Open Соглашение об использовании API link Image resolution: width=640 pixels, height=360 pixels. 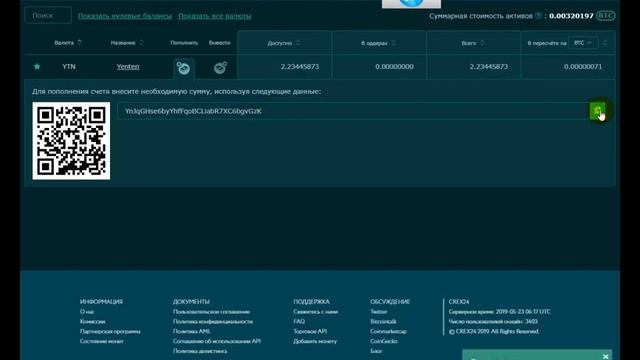pyautogui.click(x=217, y=341)
